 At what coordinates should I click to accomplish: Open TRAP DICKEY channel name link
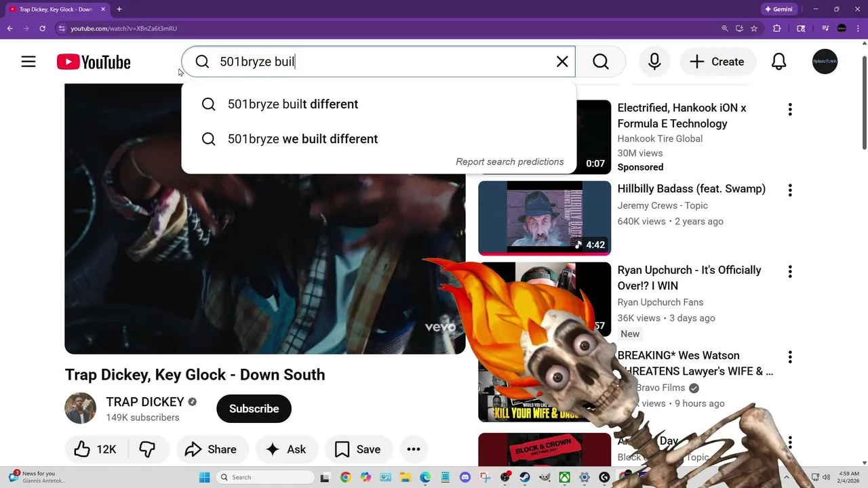pos(145,402)
